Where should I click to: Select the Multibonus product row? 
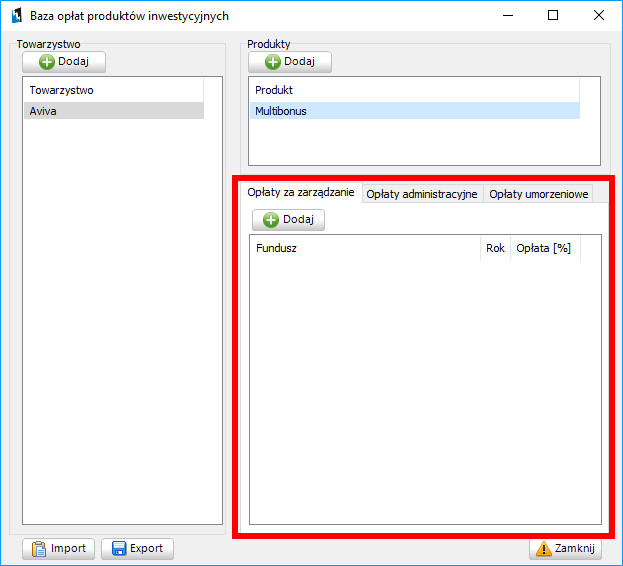414,111
